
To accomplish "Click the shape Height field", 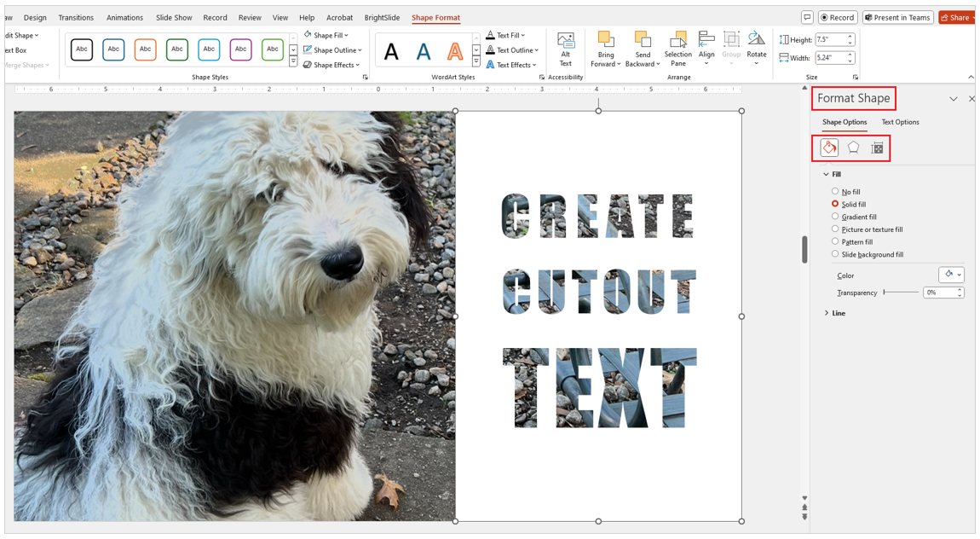I will 835,39.
